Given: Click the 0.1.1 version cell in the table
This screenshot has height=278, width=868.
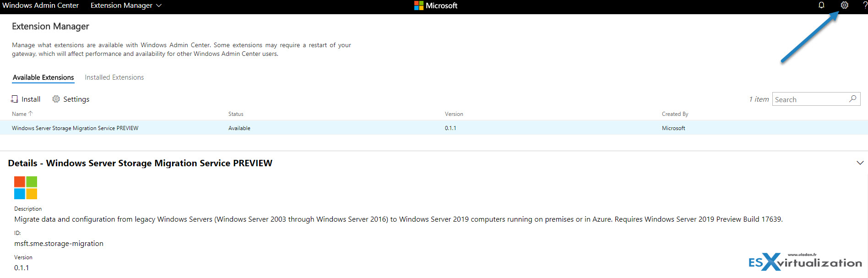Looking at the screenshot, I should click(450, 128).
